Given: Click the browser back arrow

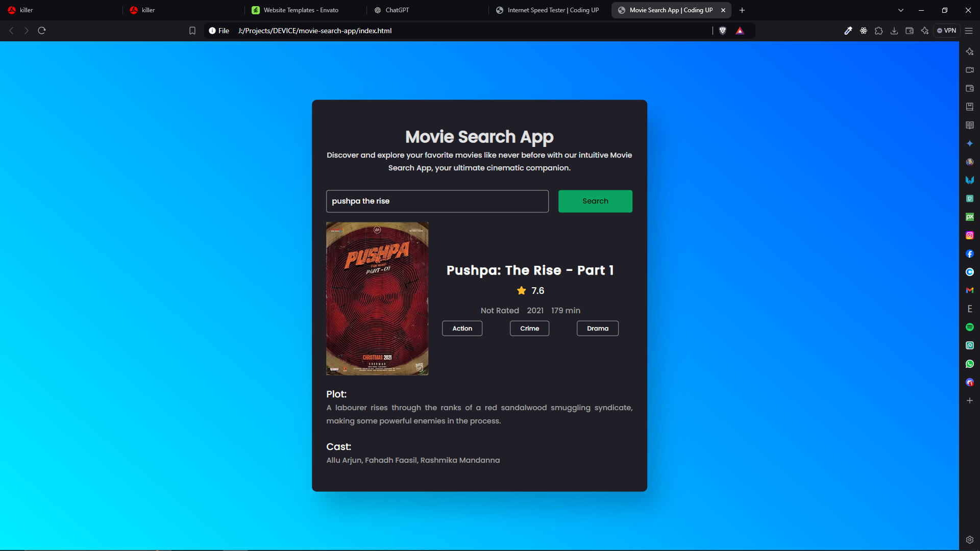Looking at the screenshot, I should click(11, 31).
